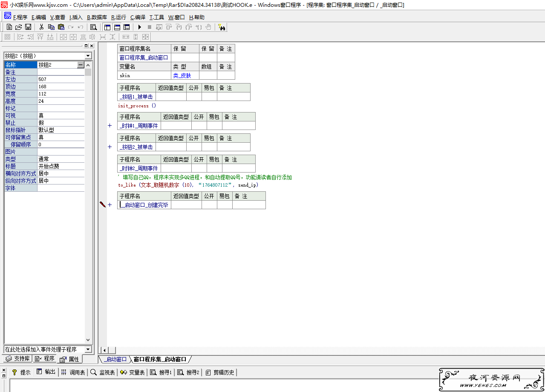Switch to the 属性 panel tab
Image resolution: width=545 pixels, height=392 pixels.
pos(69,359)
